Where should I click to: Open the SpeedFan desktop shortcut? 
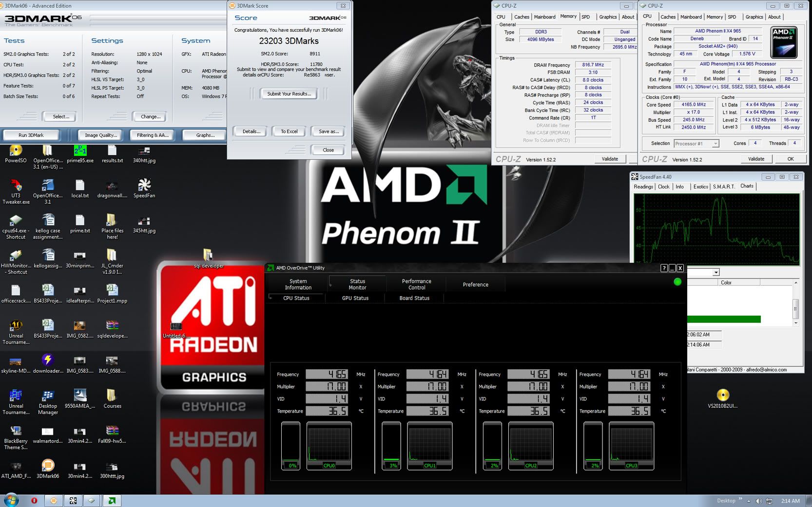pos(144,186)
